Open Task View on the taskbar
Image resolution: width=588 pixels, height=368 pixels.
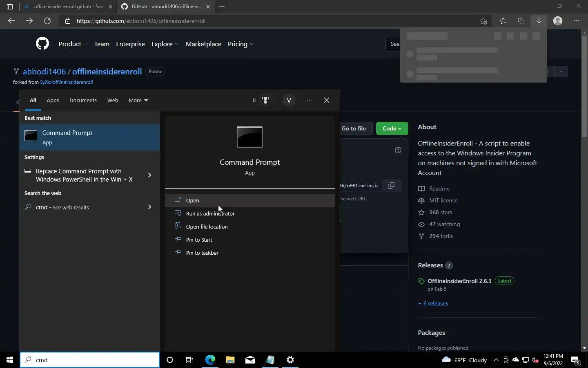coord(189,360)
